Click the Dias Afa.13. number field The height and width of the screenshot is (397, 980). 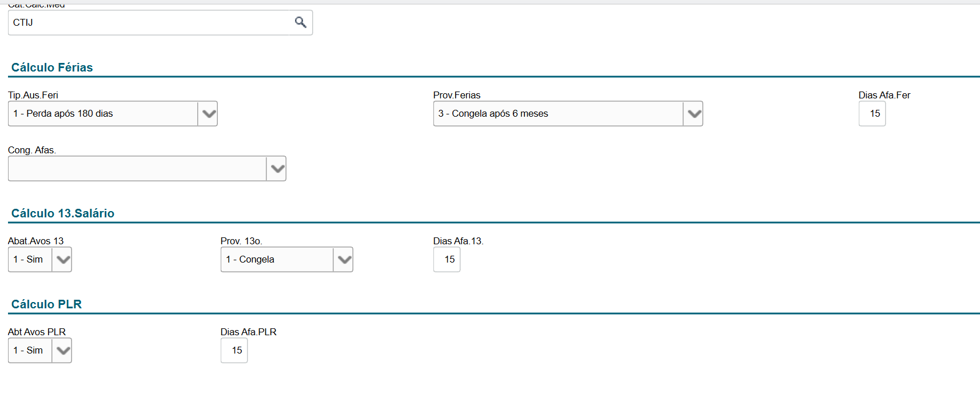[447, 260]
